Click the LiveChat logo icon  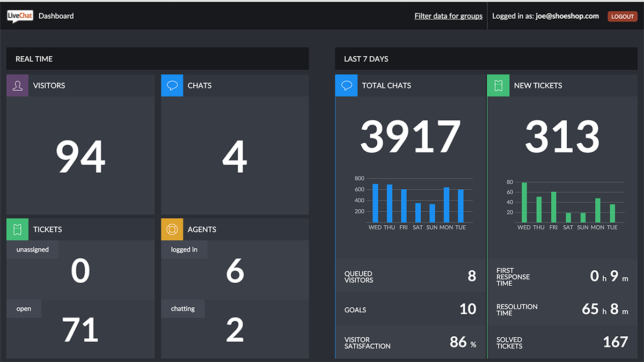(x=20, y=16)
